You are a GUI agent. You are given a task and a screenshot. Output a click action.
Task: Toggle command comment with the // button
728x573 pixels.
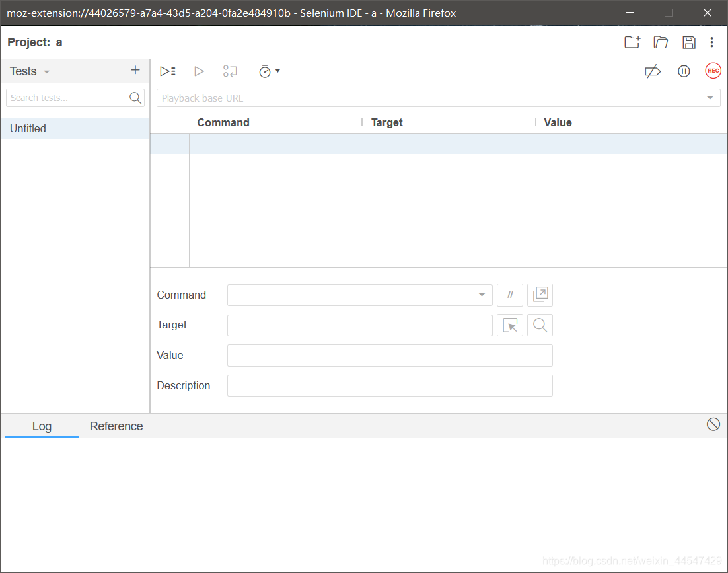pos(510,295)
